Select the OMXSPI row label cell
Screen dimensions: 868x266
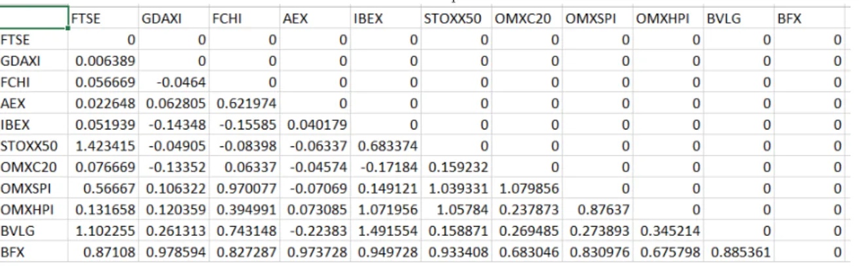coord(34,188)
